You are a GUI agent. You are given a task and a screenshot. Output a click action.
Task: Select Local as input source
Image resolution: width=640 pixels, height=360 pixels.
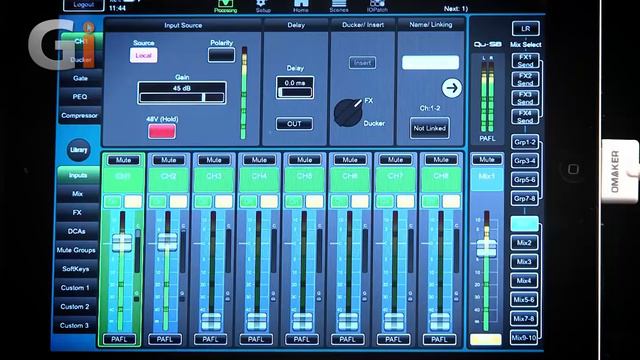[144, 55]
